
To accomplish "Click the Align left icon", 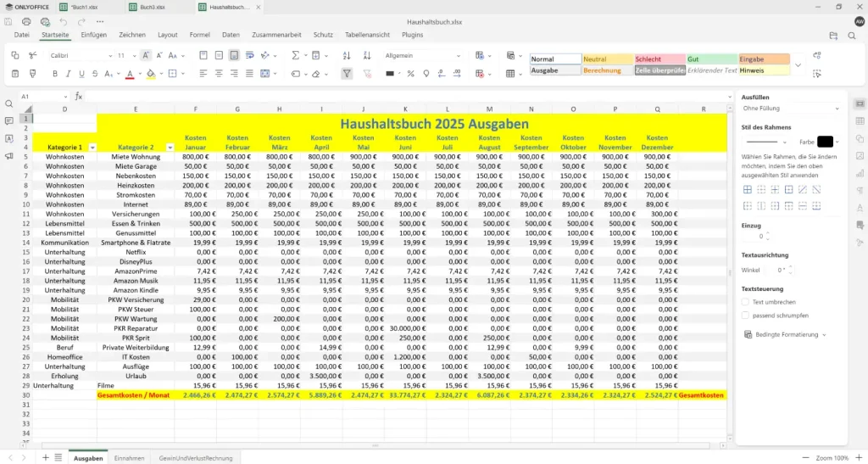I will click(203, 74).
